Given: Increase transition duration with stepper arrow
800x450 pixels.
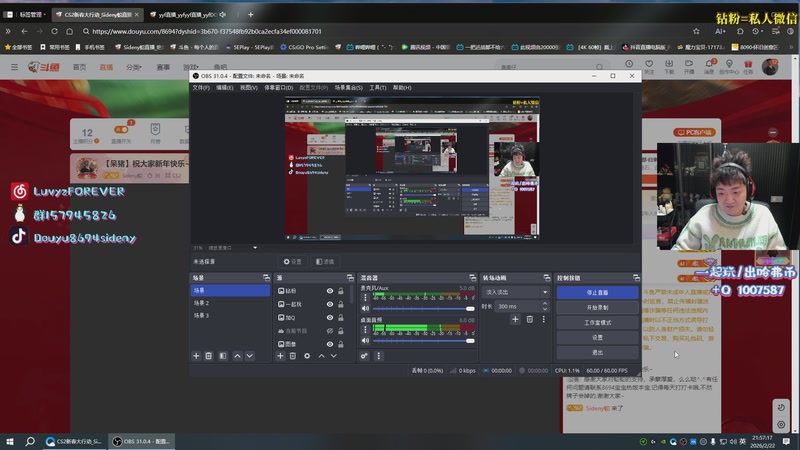Looking at the screenshot, I should click(545, 304).
